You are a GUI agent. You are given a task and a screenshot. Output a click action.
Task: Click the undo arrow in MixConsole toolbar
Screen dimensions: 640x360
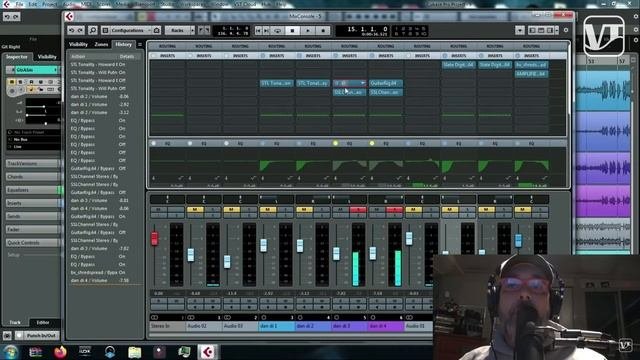click(72, 31)
